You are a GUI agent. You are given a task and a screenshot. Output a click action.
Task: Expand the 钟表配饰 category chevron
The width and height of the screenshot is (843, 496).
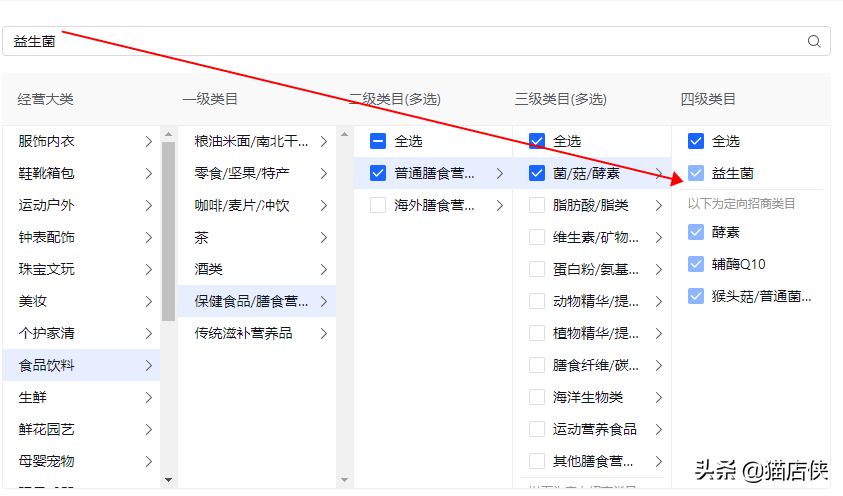[x=149, y=238]
